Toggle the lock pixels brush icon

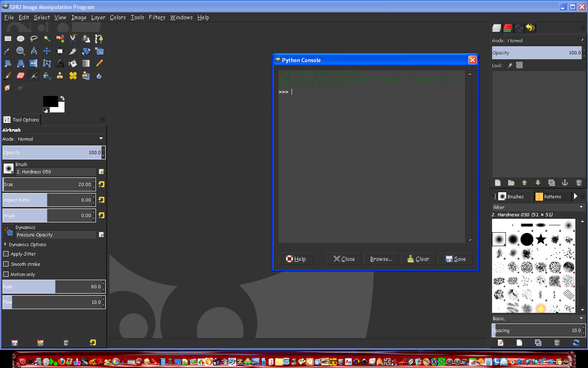pyautogui.click(x=510, y=65)
